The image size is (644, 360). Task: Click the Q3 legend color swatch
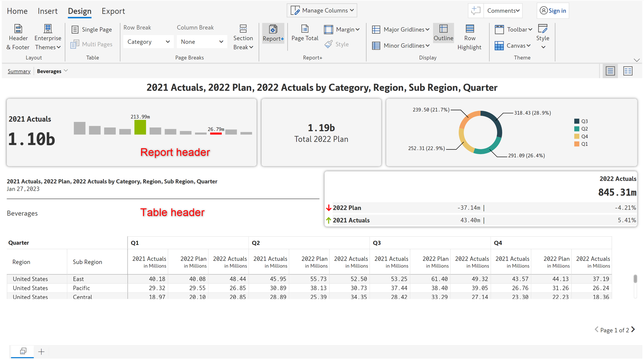576,121
